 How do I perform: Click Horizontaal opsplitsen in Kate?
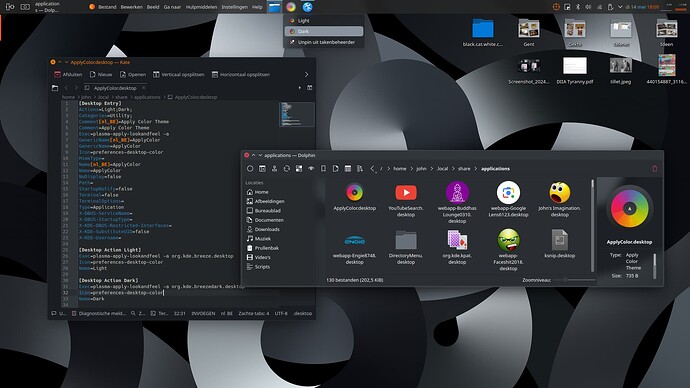(x=241, y=74)
